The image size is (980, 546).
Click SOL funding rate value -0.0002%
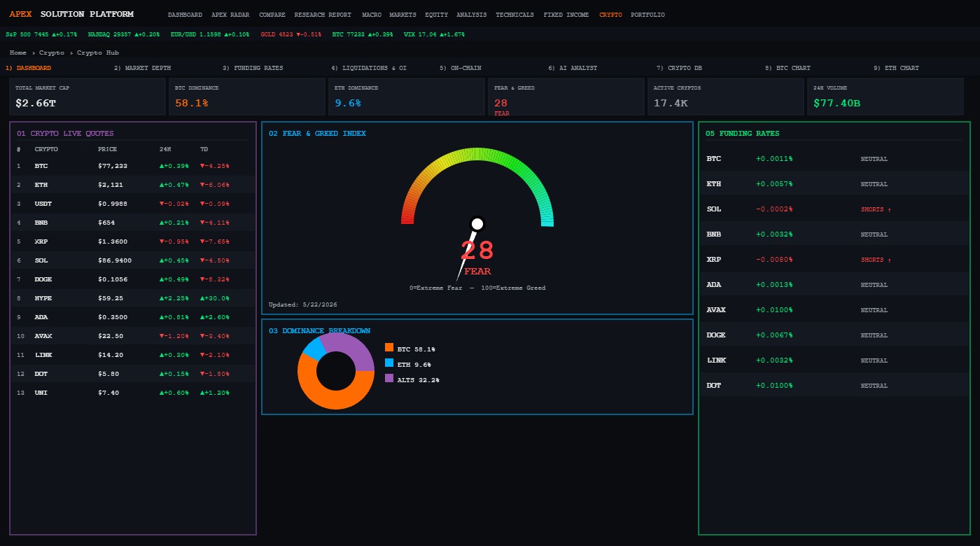pyautogui.click(x=774, y=209)
